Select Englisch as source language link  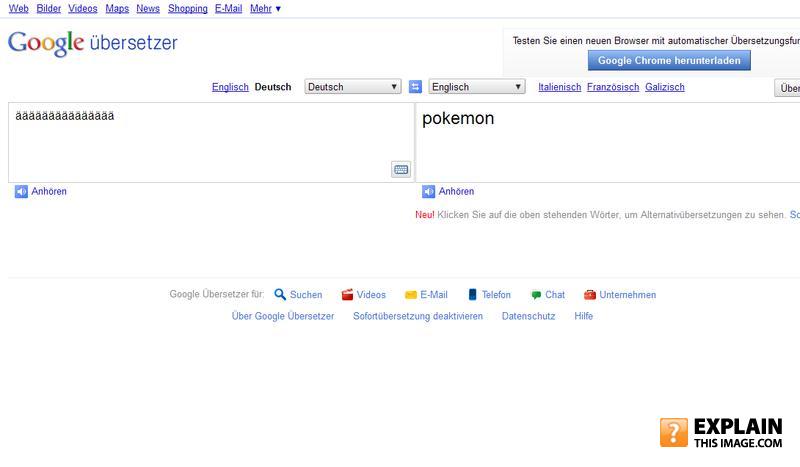[230, 87]
